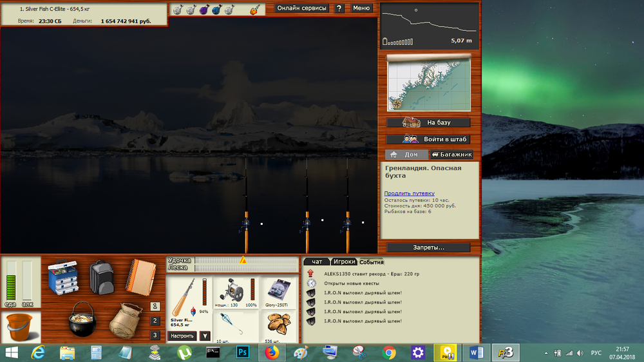Click the Войти в штаб button
Viewport: 644px width, 362px height.
[428, 139]
